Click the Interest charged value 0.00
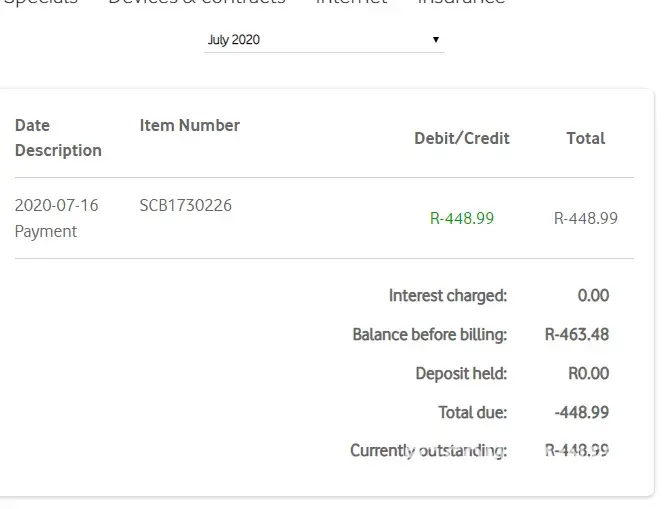Viewport: 666px width, 509px height. pyautogui.click(x=593, y=295)
